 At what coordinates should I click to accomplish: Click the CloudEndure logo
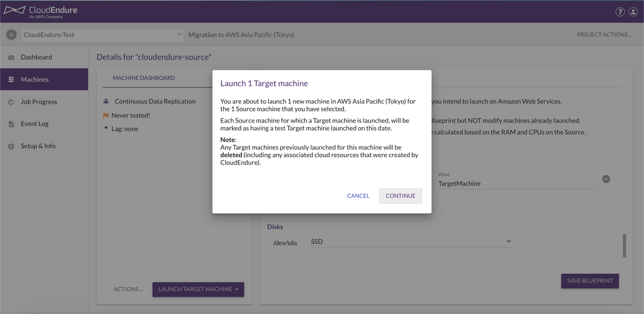click(40, 11)
